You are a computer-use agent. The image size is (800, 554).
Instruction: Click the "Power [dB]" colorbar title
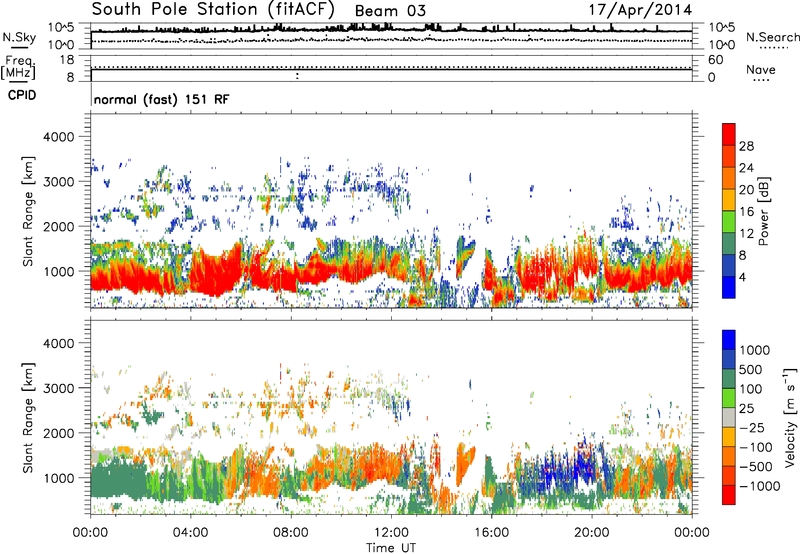click(x=764, y=211)
